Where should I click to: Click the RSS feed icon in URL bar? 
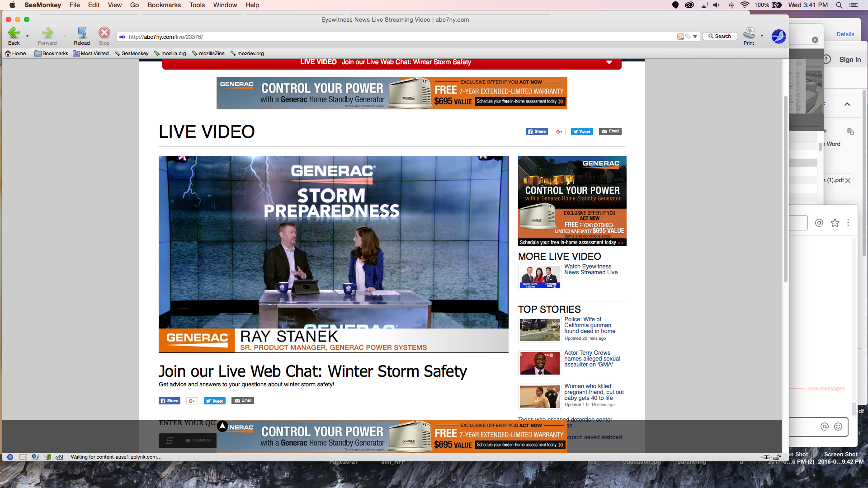click(x=680, y=37)
